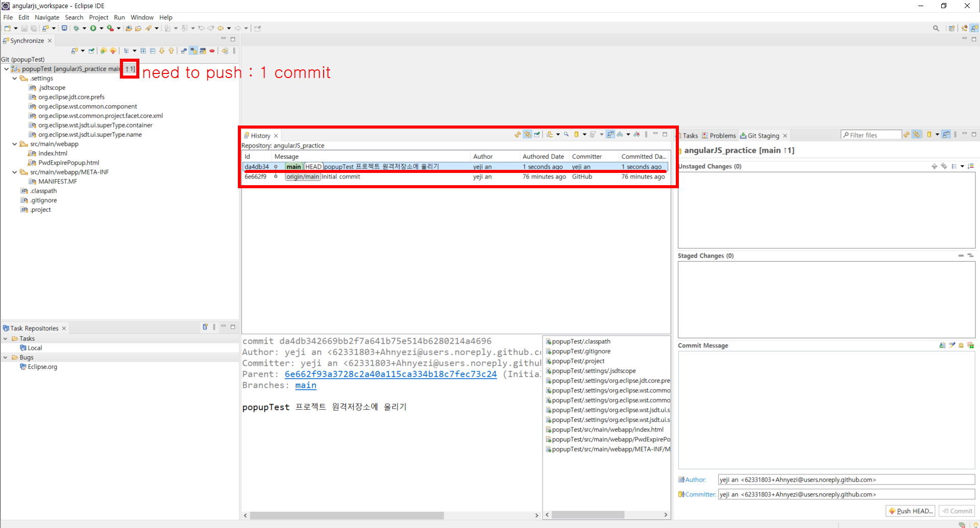The image size is (980, 528).
Task: Go to next difference with down arrow
Action: 162,51
